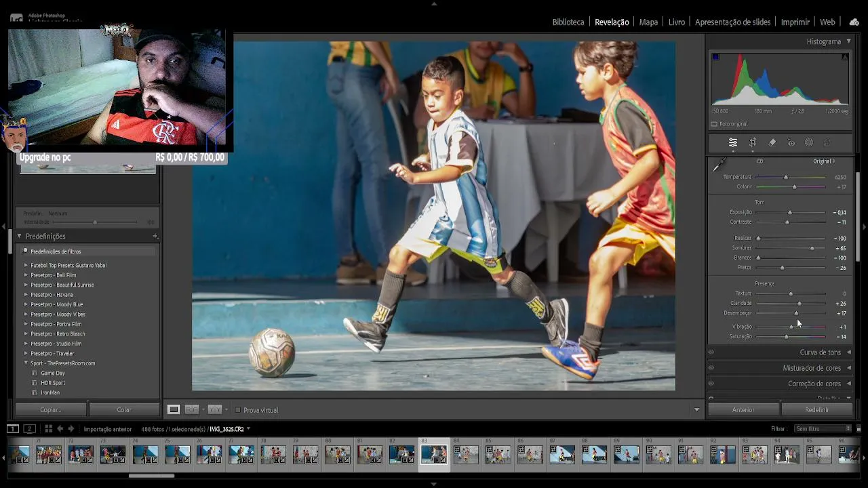This screenshot has width=868, height=488.
Task: Select Loupe view mode icon
Action: 174,409
